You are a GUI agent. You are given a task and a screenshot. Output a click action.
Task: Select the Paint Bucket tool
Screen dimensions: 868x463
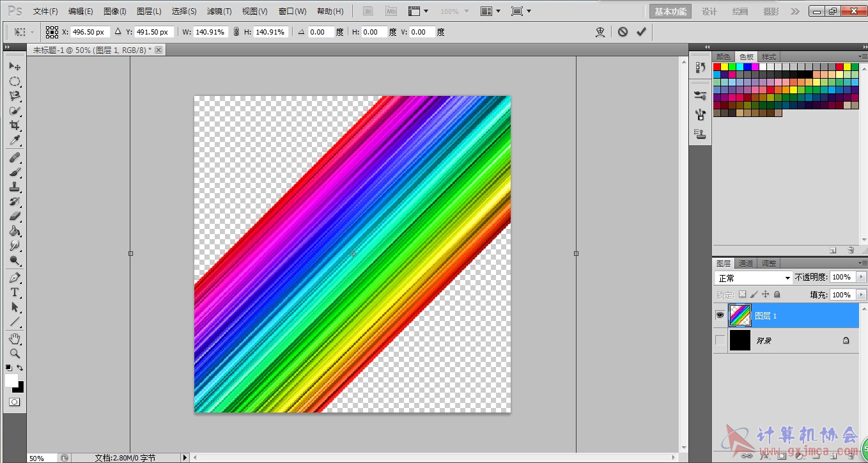pos(15,231)
